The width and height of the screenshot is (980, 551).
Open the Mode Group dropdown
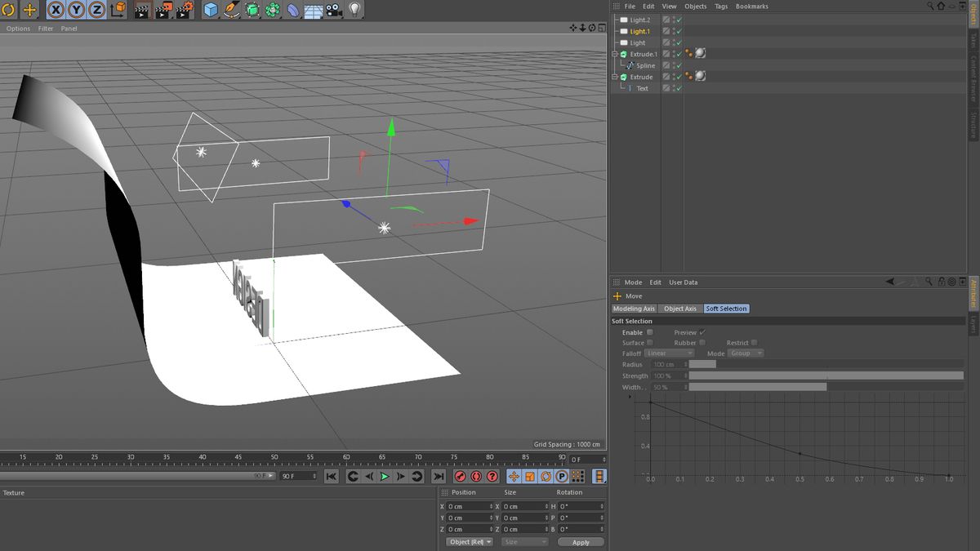[x=746, y=353]
